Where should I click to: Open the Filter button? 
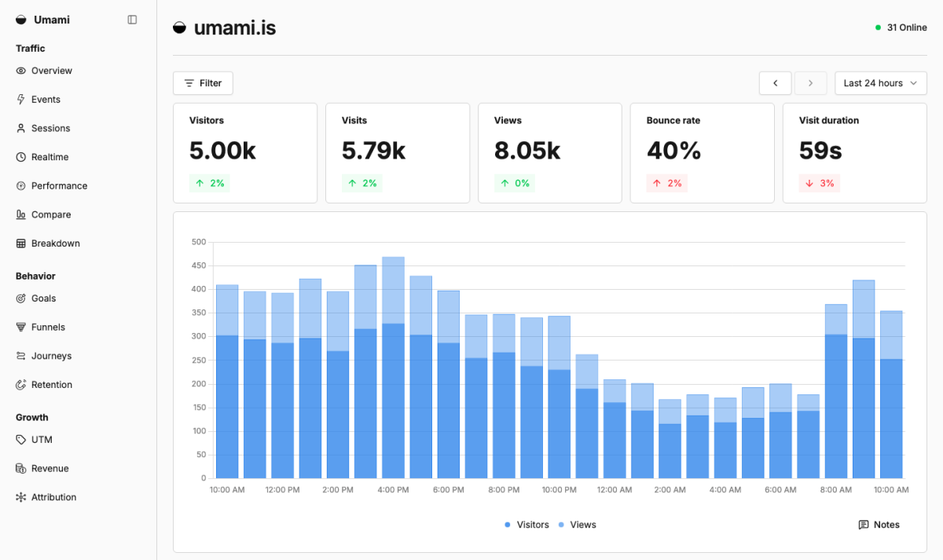pyautogui.click(x=203, y=83)
